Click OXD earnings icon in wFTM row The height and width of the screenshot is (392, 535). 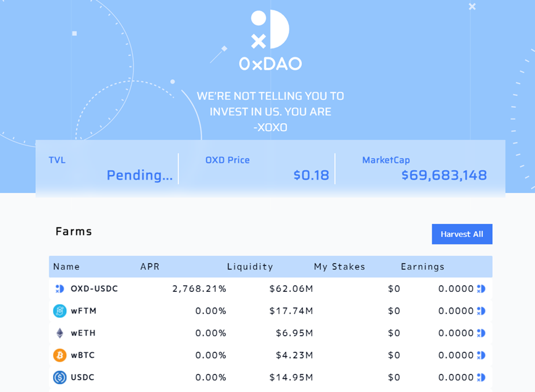[x=481, y=311]
